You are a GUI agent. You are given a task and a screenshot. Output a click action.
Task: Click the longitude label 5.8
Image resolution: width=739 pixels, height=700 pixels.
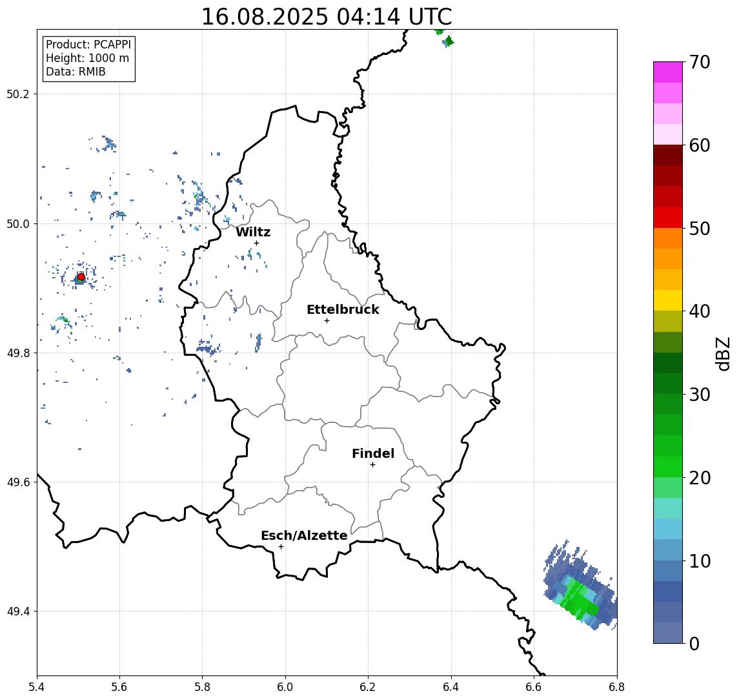pos(202,687)
